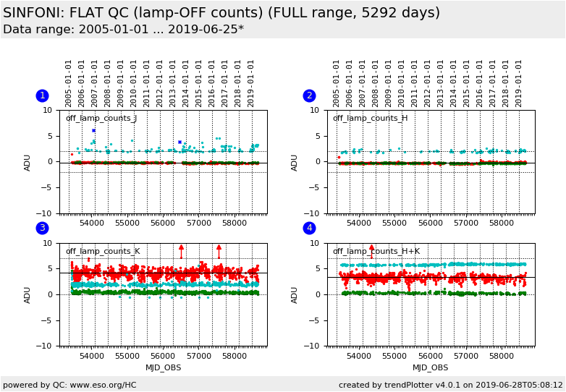Click the blue circle numbered 2
The image size is (566, 392).
coord(309,95)
